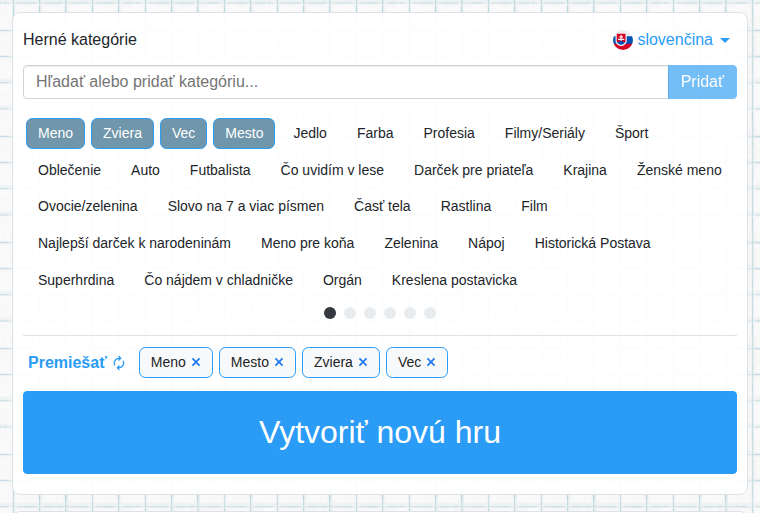This screenshot has width=760, height=513.
Task: Click the Pridať button
Action: coord(702,82)
